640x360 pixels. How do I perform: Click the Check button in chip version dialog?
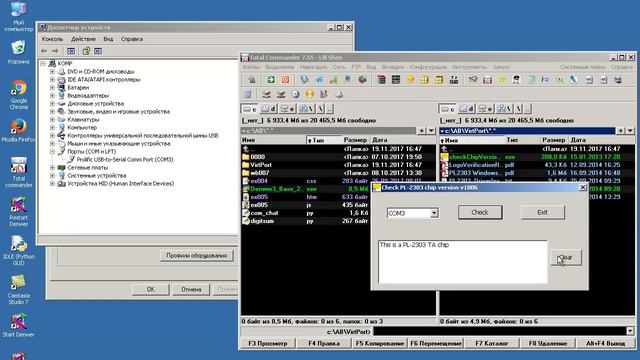point(480,212)
